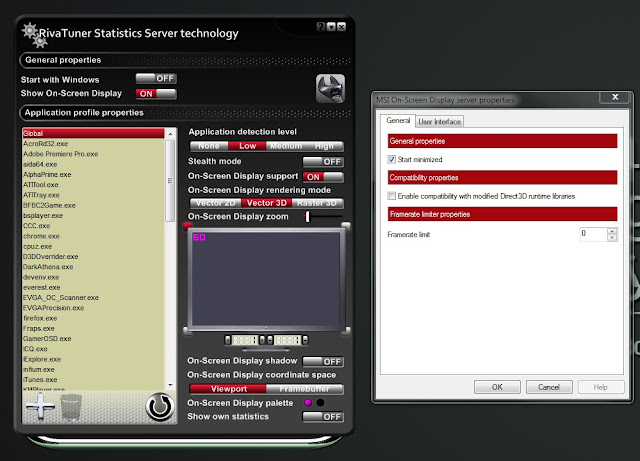Select the Adobe Premiere Pro.exe profile
Image resolution: width=640 pixels, height=461 pixels.
pyautogui.click(x=93, y=154)
